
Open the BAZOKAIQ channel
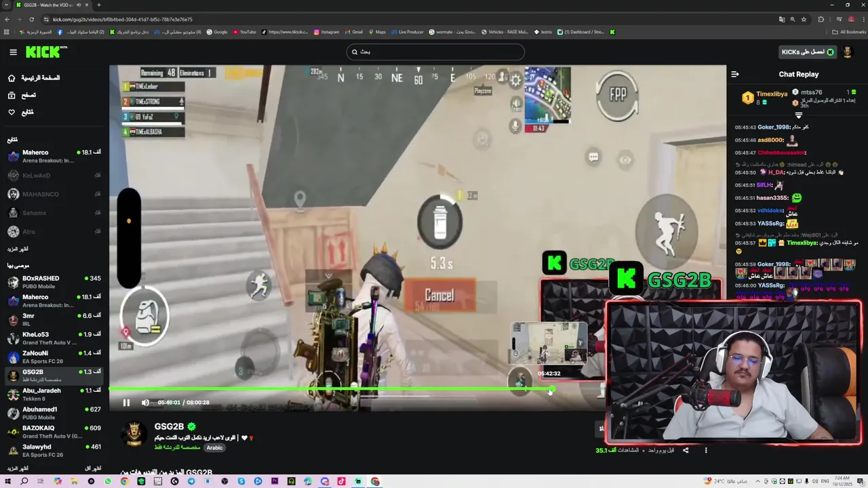(54, 432)
